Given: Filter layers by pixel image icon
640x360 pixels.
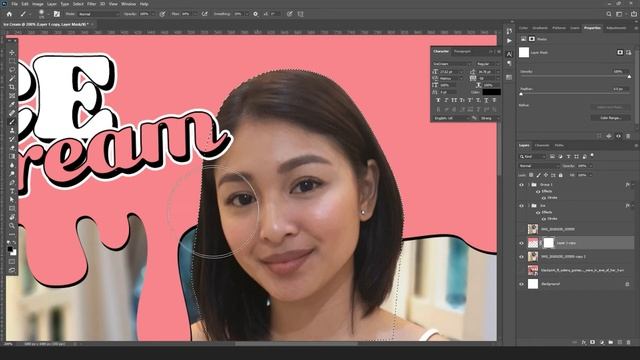Looking at the screenshot, I should [552, 156].
